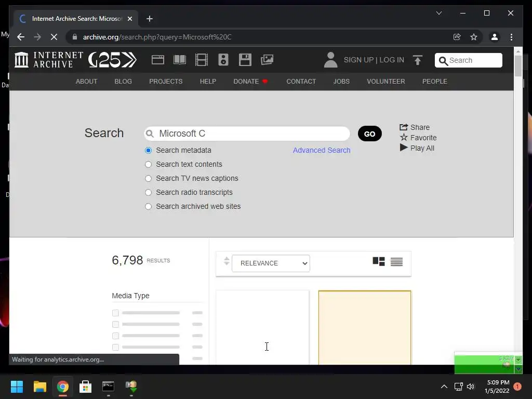The height and width of the screenshot is (399, 532).
Task: Open the first search result thumbnail
Action: tap(262, 327)
